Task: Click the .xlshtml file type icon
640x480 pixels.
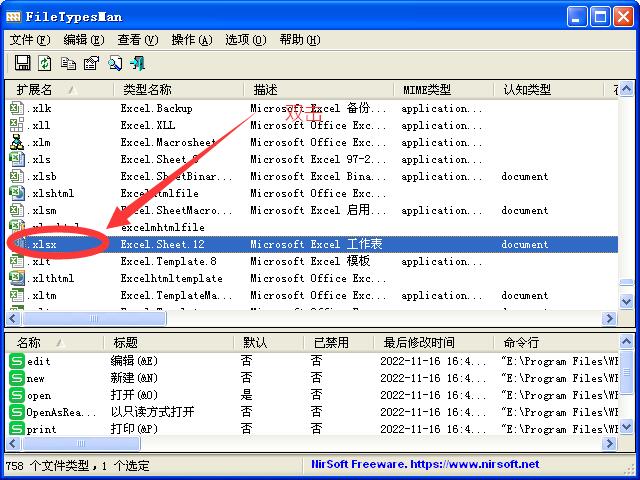Action: point(17,193)
